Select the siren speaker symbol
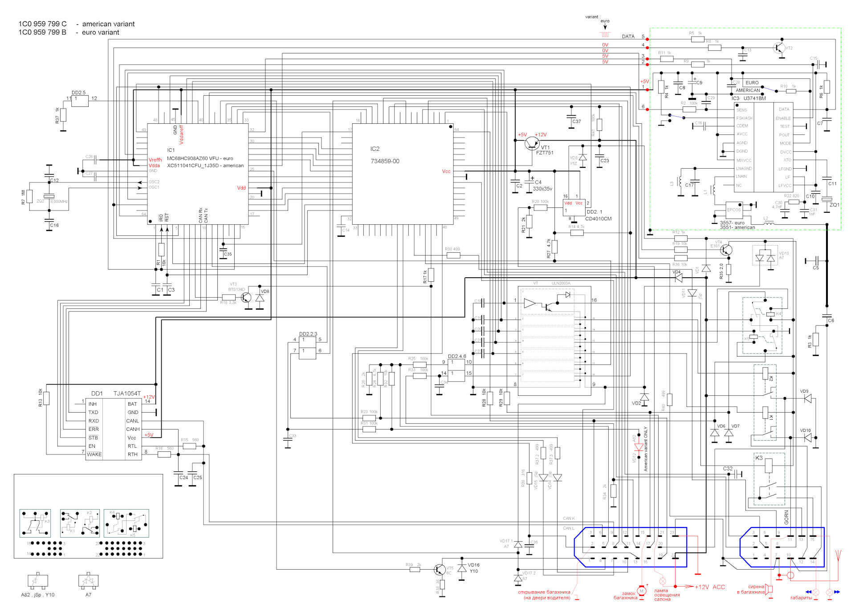 (769, 589)
